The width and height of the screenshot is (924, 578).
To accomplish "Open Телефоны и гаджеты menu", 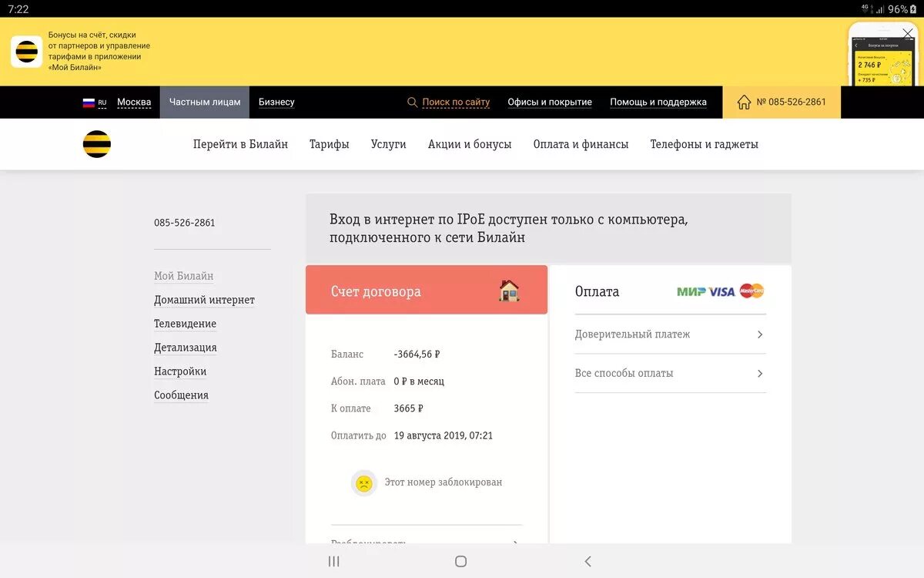I will pyautogui.click(x=705, y=144).
